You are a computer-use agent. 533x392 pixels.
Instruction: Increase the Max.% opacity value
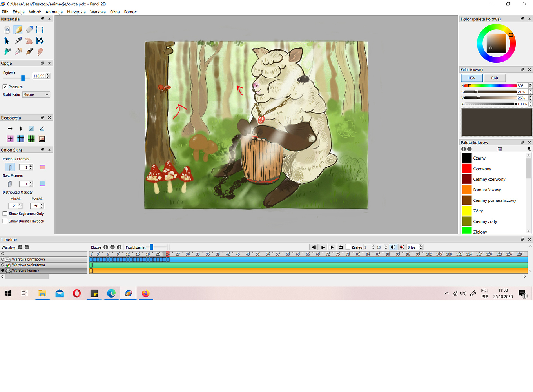(x=42, y=205)
